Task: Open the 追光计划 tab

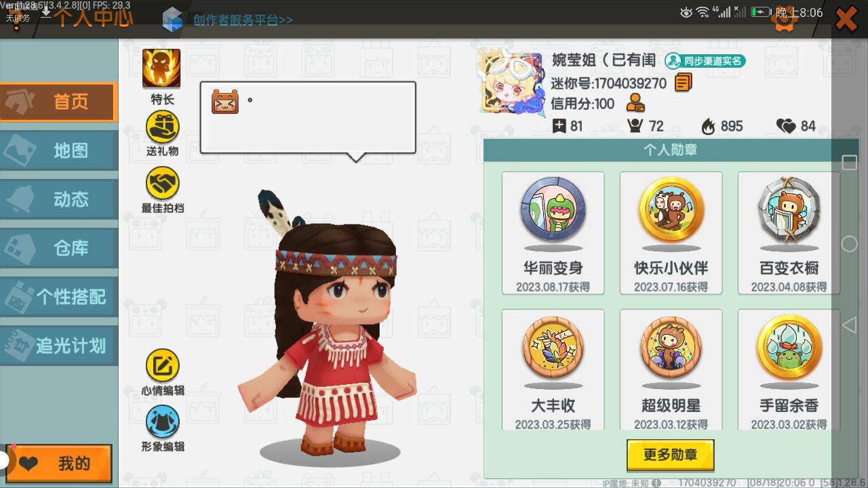Action: [58, 346]
